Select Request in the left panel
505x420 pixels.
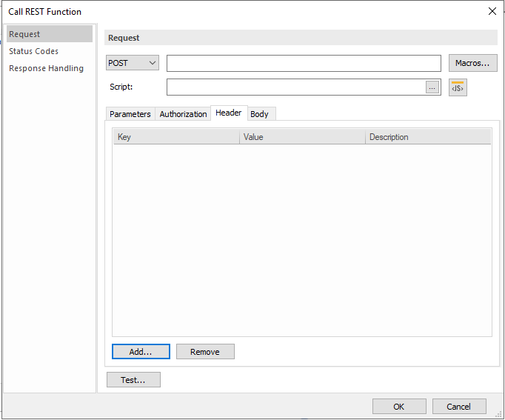pos(50,34)
